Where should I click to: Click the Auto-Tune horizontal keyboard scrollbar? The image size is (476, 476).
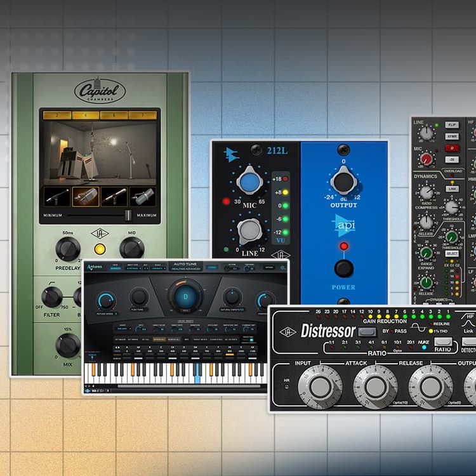pos(189,386)
